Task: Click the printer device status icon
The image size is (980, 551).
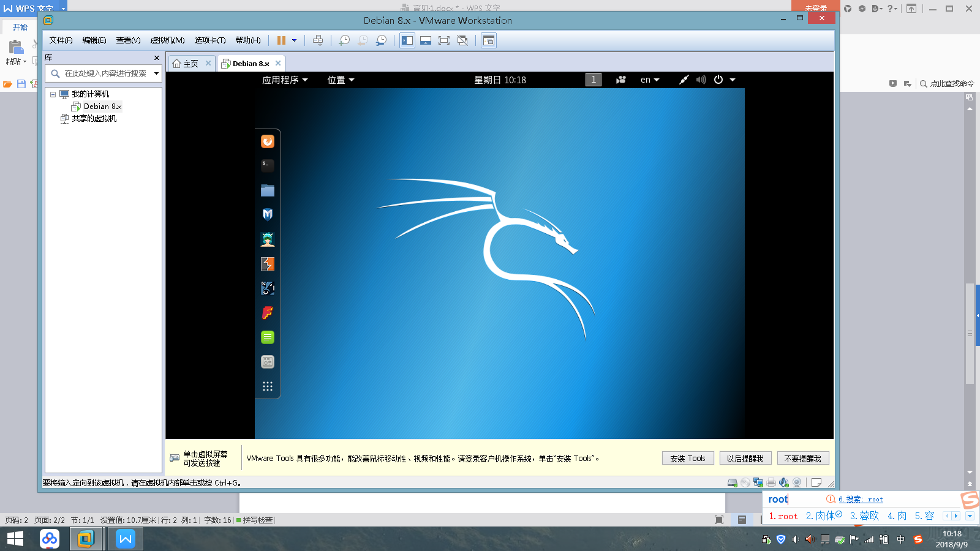Action: pos(771,482)
